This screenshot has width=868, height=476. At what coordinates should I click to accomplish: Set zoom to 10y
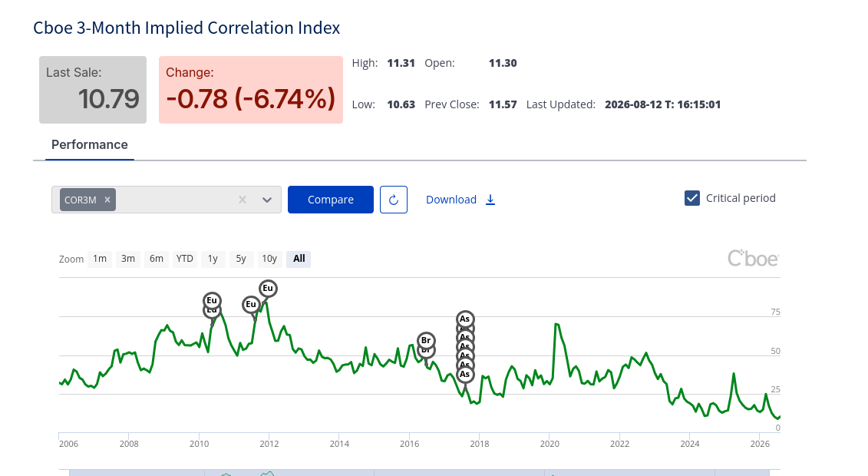coord(269,259)
